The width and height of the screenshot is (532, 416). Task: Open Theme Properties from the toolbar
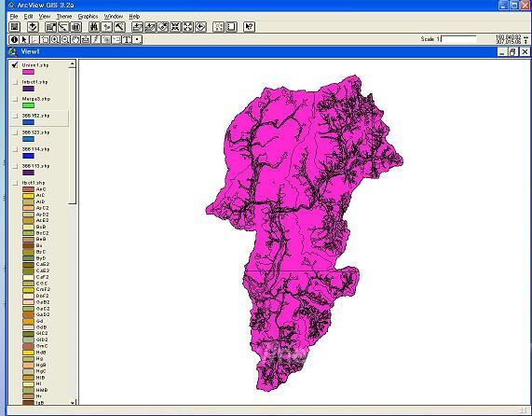[x=51, y=27]
